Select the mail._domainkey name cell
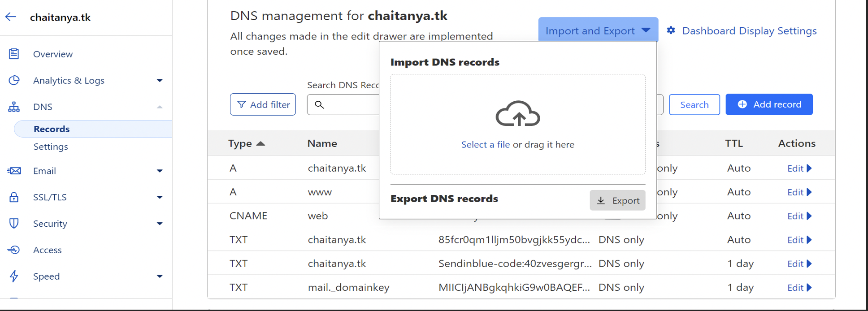The image size is (868, 311). point(348,287)
